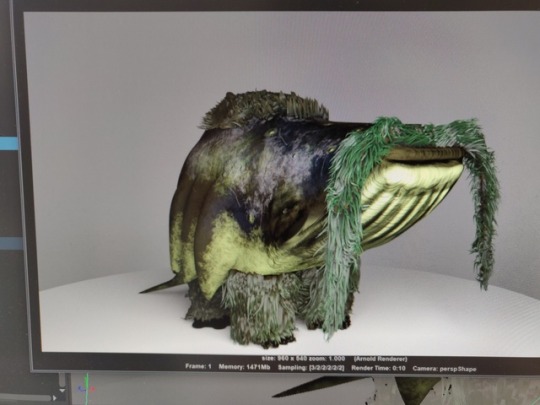
Task: Click the 'Memory: 1471Mb' status entry
Action: 245,367
